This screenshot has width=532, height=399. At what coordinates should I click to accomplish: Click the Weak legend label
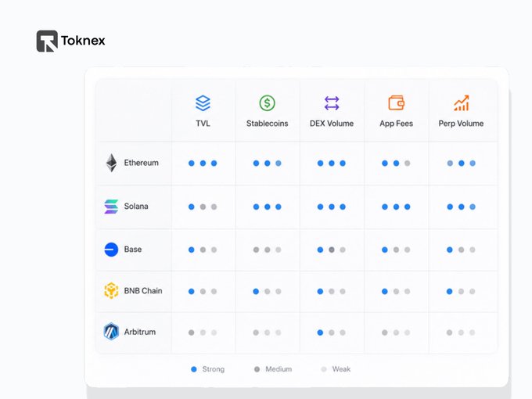(x=341, y=369)
